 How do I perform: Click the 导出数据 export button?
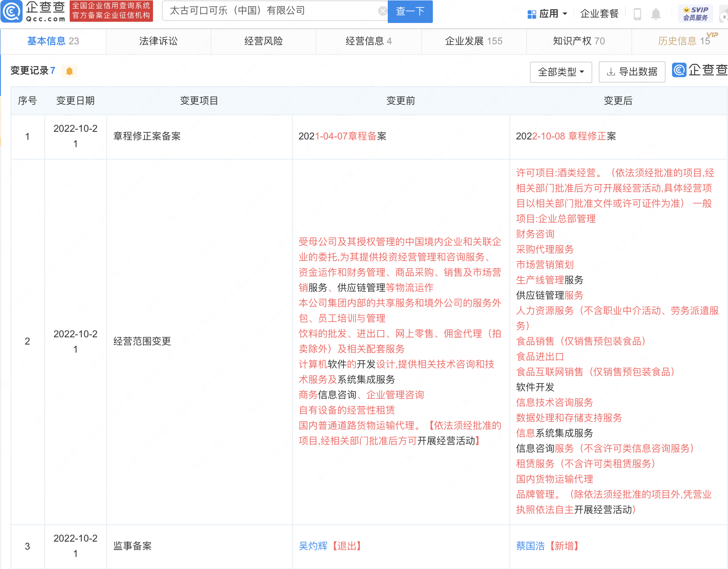632,72
